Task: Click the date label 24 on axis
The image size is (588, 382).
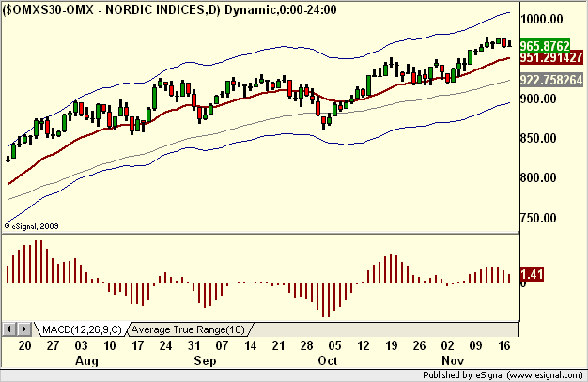Action: coord(165,345)
